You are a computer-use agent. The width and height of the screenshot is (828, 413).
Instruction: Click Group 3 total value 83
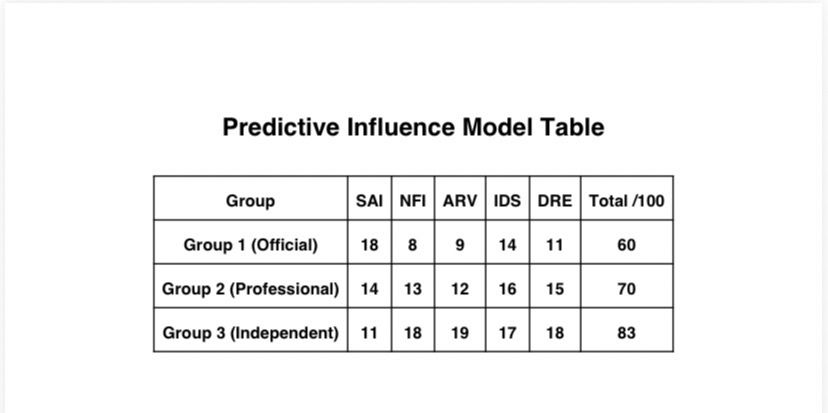click(x=626, y=333)
